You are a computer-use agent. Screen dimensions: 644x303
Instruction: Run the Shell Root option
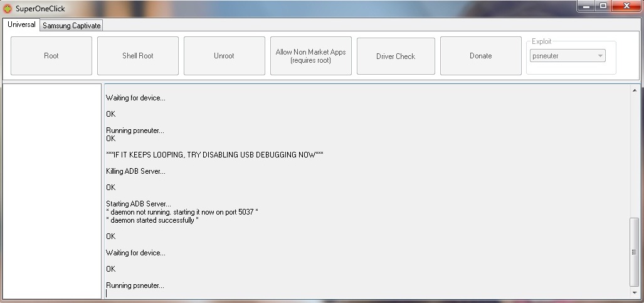(137, 56)
